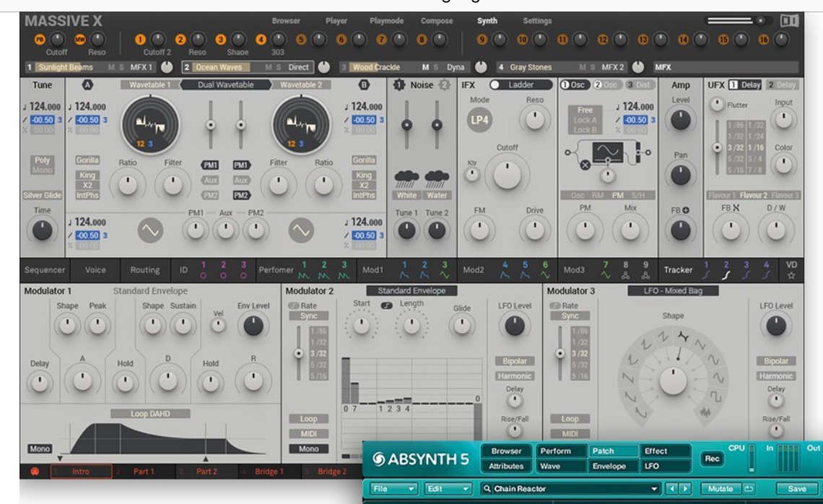Click the insert oscillator sine waveform display
Image resolution: width=823 pixels, height=504 pixels.
coord(608,152)
